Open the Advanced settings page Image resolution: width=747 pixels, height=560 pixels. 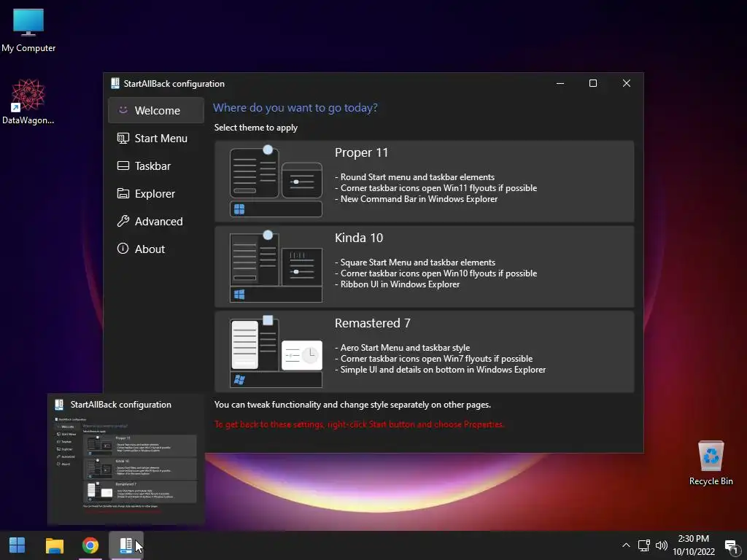point(156,221)
